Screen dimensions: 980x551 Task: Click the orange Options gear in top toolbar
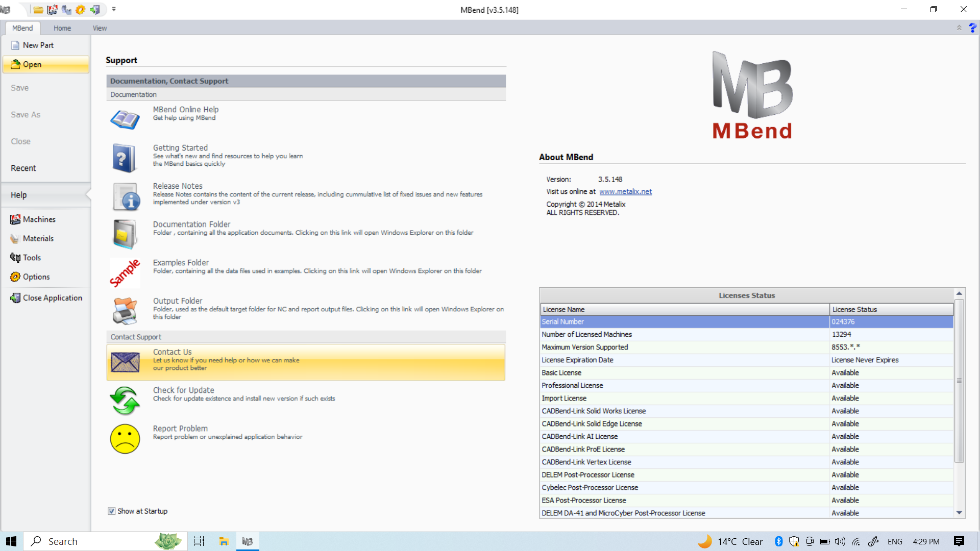click(x=80, y=10)
